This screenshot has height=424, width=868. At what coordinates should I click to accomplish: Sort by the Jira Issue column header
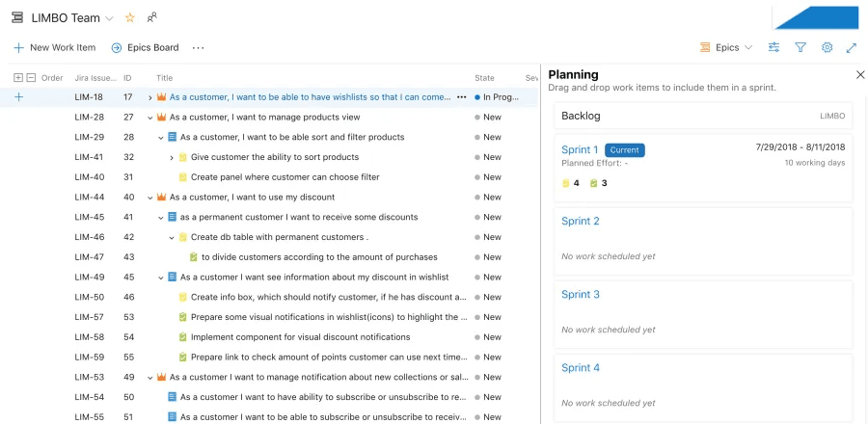95,78
